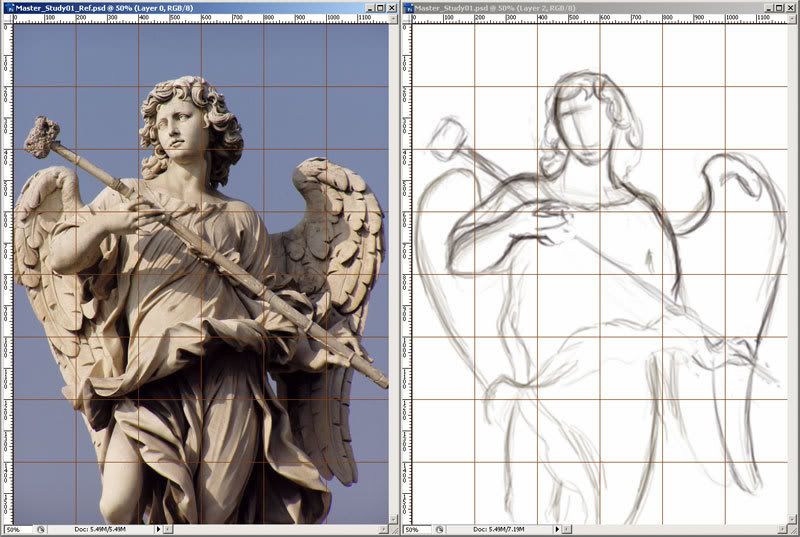Maximize the Master_Study01_Ref.psd window
This screenshot has width=800, height=537.
pos(381,8)
